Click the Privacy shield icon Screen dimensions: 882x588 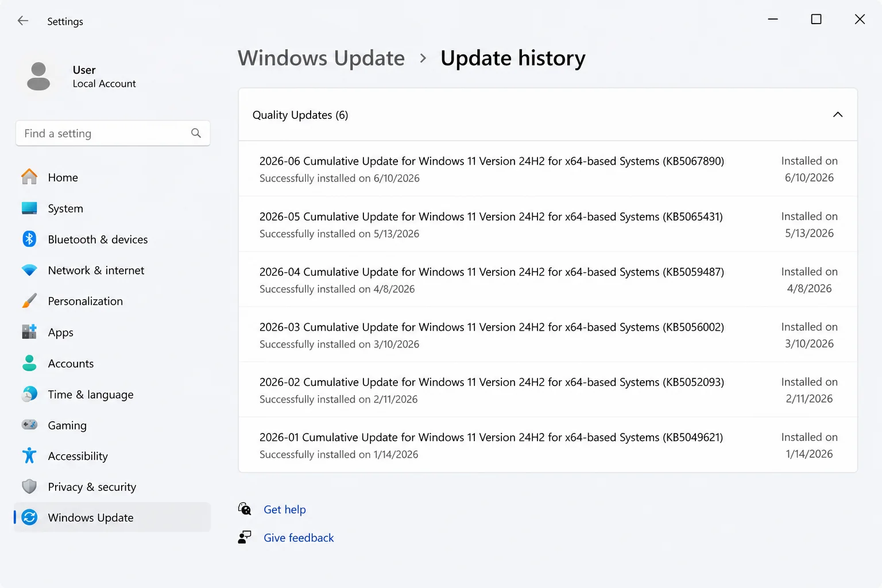(x=29, y=486)
